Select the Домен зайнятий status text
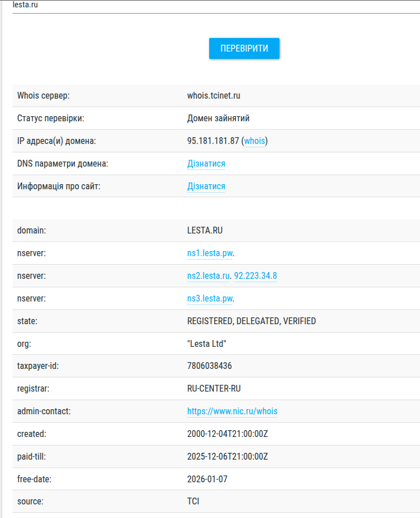Image resolution: width=420 pixels, height=518 pixels. pos(218,118)
